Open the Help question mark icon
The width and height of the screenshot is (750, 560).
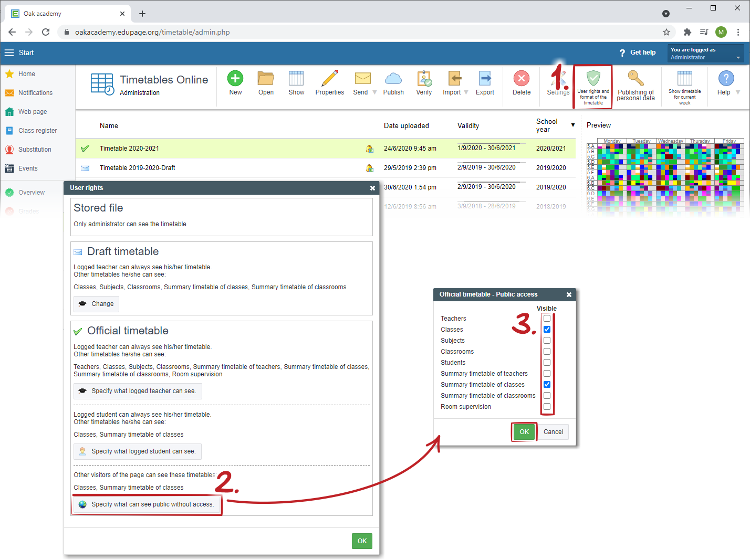click(726, 79)
